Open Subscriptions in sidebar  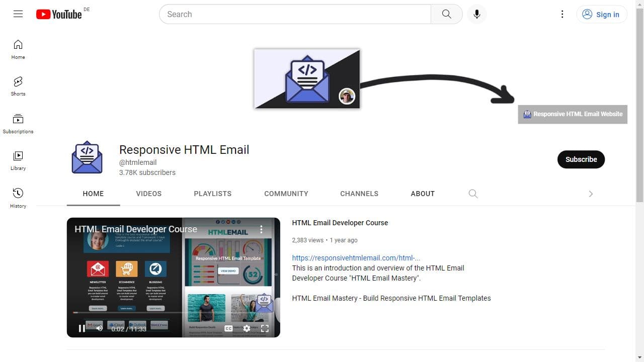pyautogui.click(x=18, y=124)
